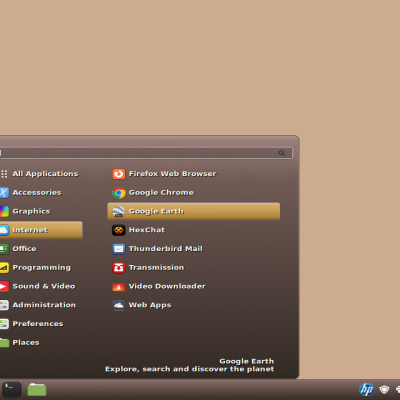
Task: Click the HexChat icon
Action: click(x=119, y=230)
